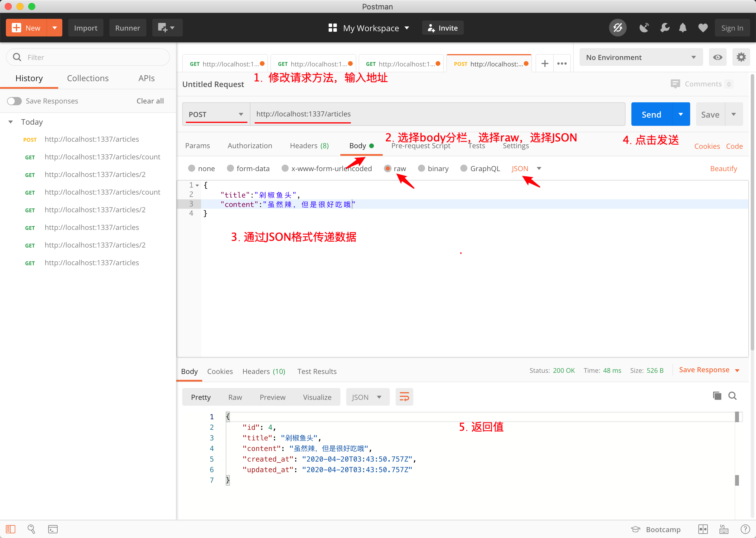Click the request URL input field
Screen dimensions: 756x538
coord(437,114)
